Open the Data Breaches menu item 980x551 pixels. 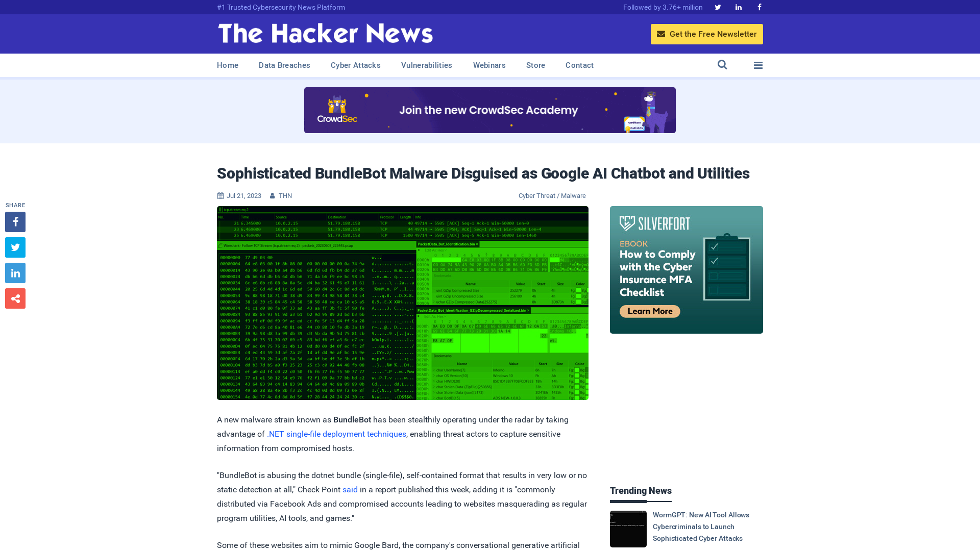[284, 65]
